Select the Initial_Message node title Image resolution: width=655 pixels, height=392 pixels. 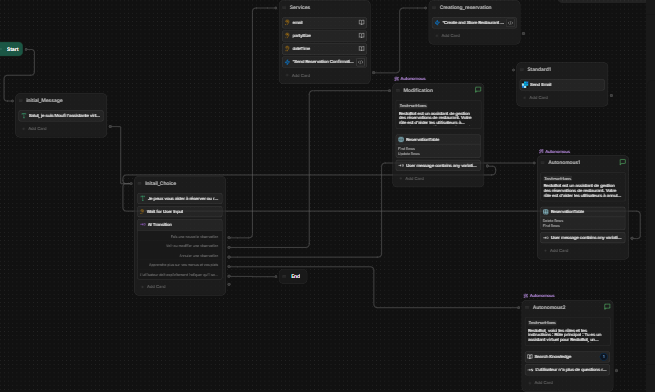(44, 100)
